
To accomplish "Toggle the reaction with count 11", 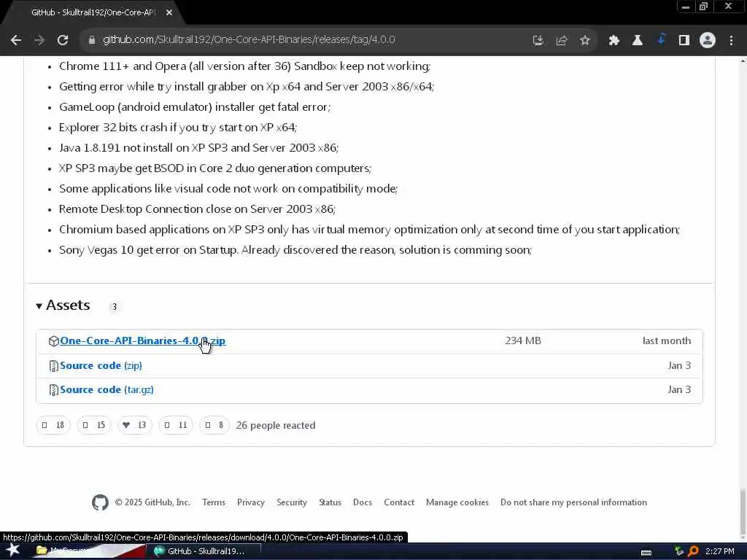I will [x=176, y=425].
